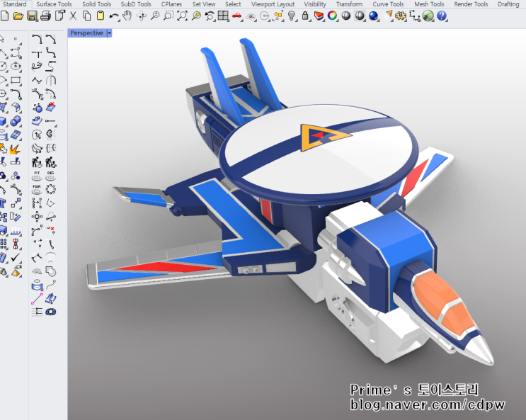
Task: Click the Print icon
Action: coord(45,16)
